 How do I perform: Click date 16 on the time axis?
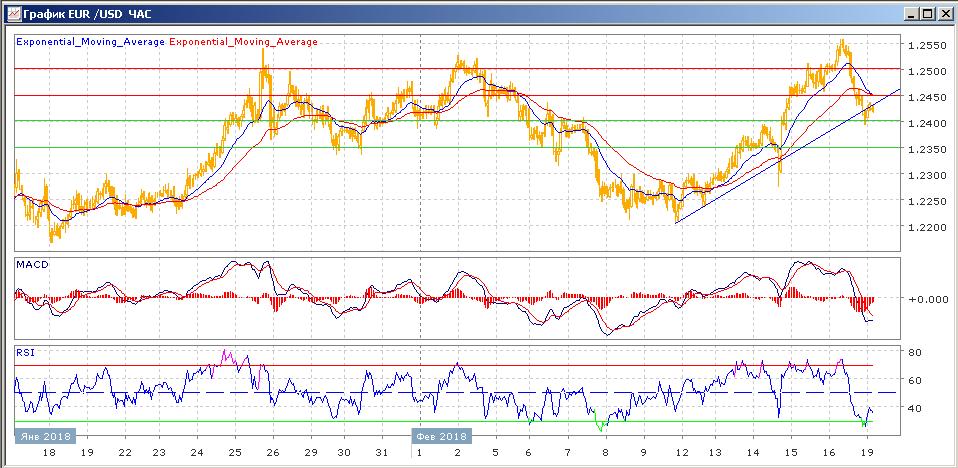pyautogui.click(x=829, y=453)
